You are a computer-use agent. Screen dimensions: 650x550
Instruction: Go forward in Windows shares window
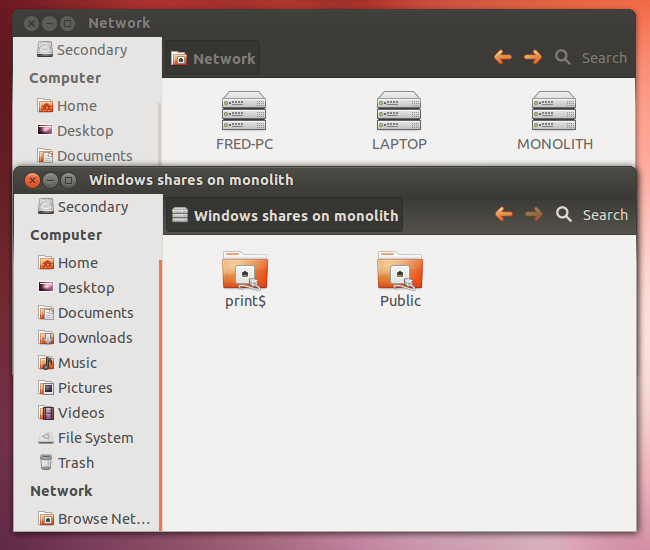(534, 214)
